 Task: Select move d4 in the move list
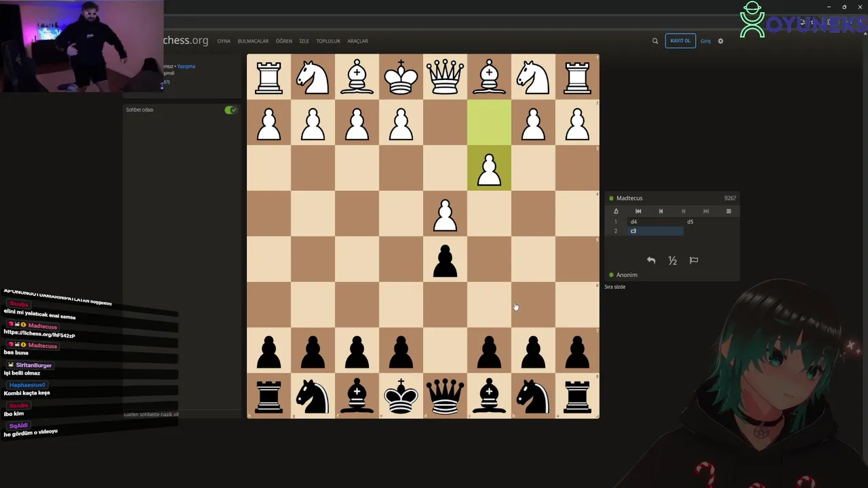tap(654, 222)
